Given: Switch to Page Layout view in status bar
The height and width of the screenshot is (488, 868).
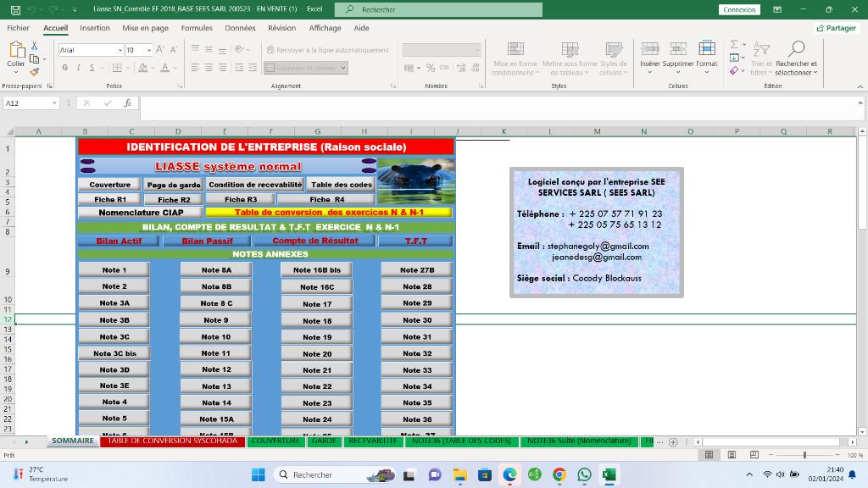Looking at the screenshot, I should point(732,455).
